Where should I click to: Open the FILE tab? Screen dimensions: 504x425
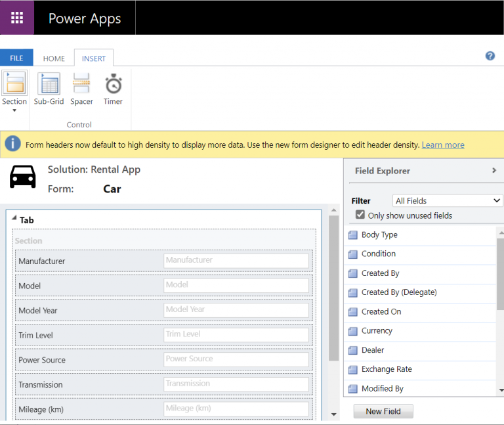tap(16, 58)
